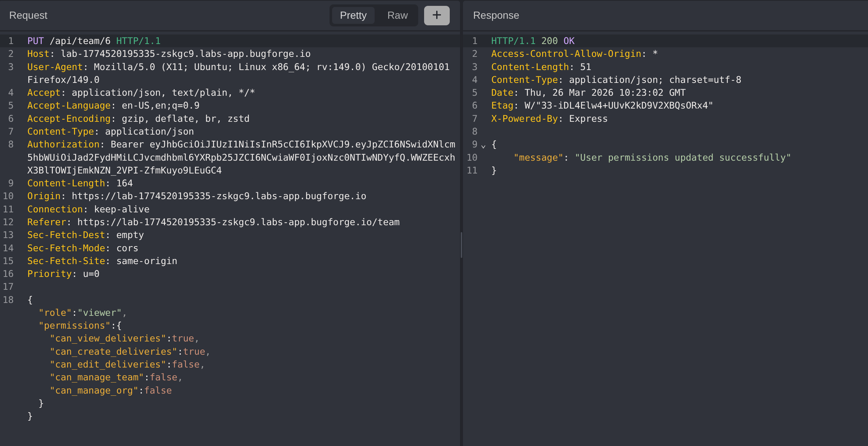Click the Origin URL value
Image resolution: width=868 pixels, height=446 pixels.
pos(219,196)
